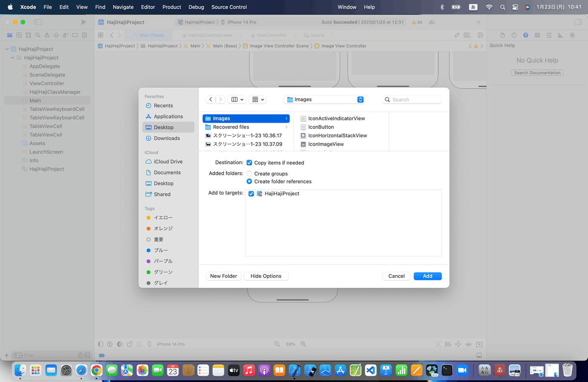
Task: Open Google Chrome from the Dock
Action: (97, 370)
